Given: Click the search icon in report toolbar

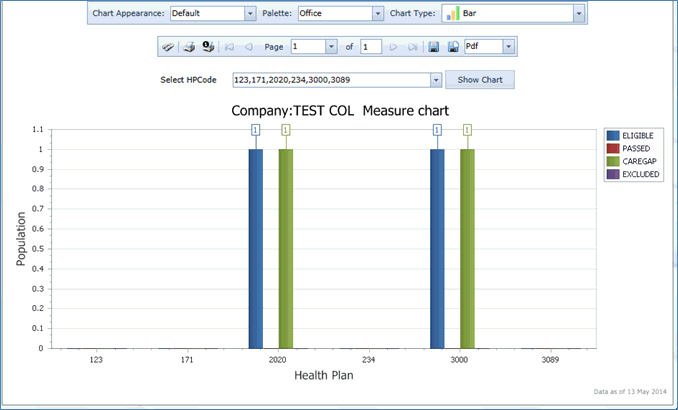Looking at the screenshot, I should tap(169, 46).
